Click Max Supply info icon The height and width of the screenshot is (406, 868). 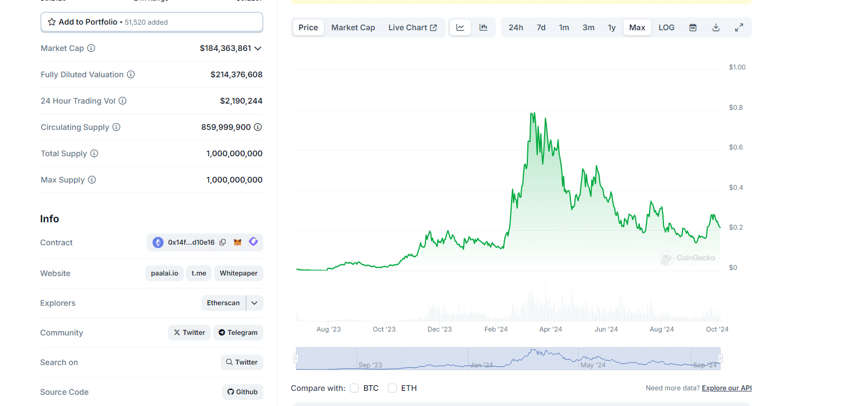pyautogui.click(x=92, y=180)
